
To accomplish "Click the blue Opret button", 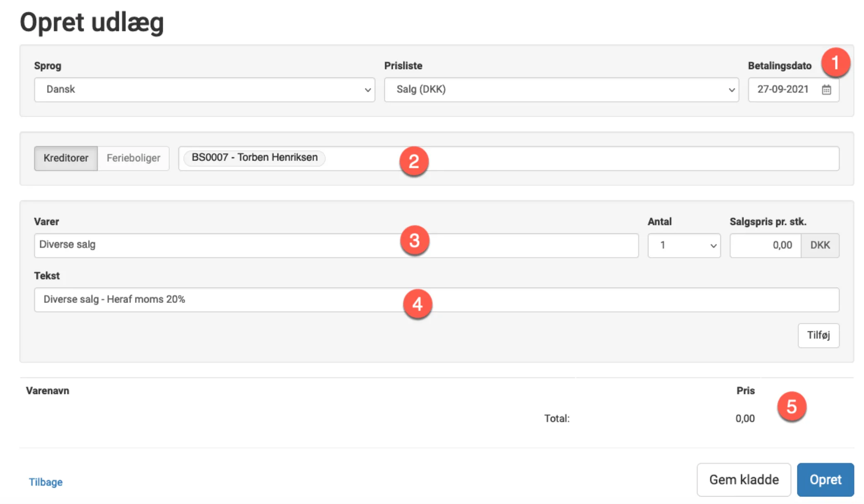I will coord(825,480).
